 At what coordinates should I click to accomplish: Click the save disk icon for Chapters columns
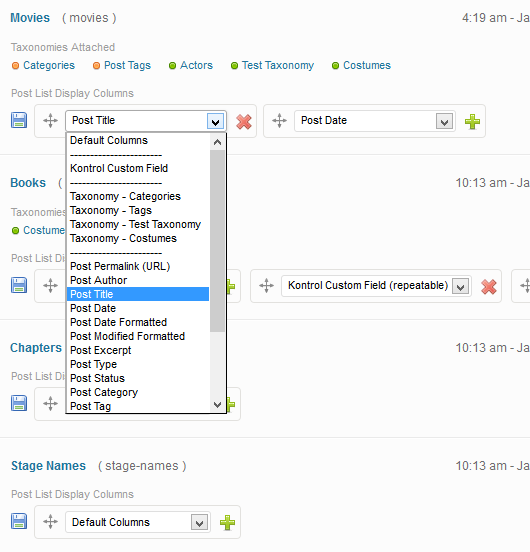tap(19, 403)
